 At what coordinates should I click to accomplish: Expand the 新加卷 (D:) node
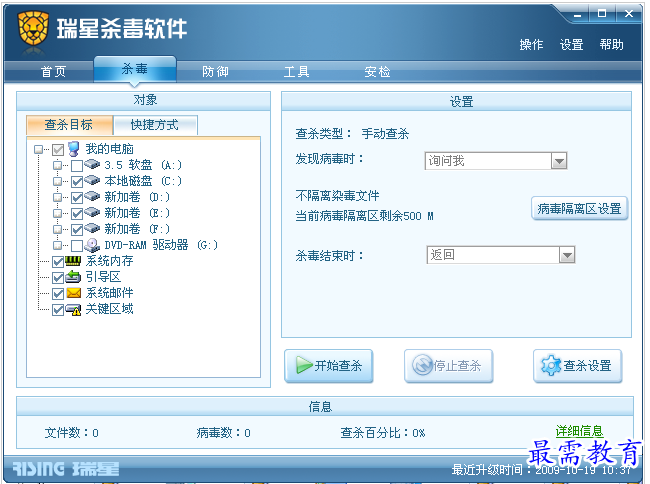(57, 197)
